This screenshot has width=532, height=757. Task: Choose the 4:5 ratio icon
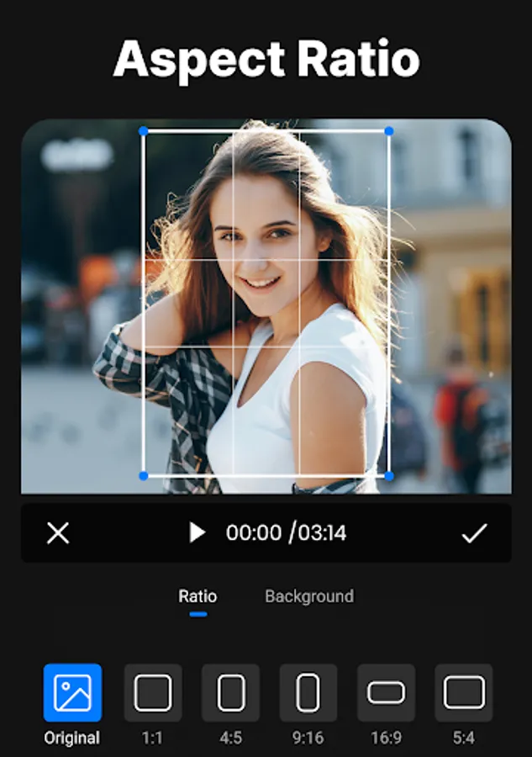[230, 693]
